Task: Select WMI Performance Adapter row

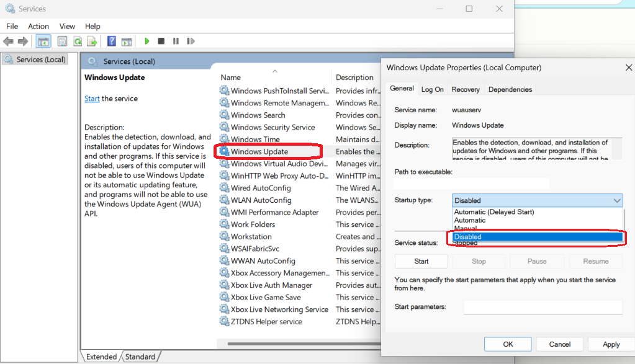Action: point(300,212)
